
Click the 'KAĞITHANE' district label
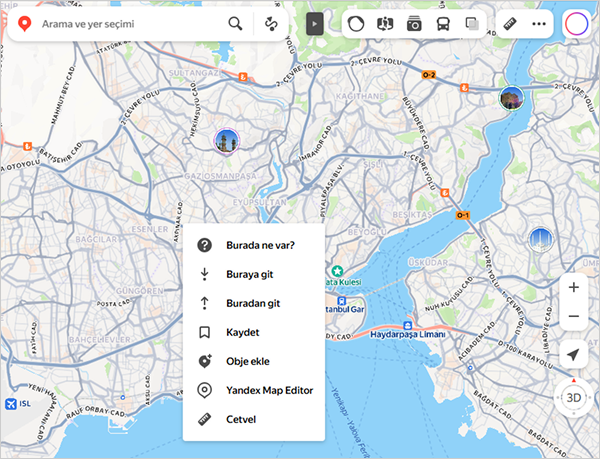[x=360, y=96]
